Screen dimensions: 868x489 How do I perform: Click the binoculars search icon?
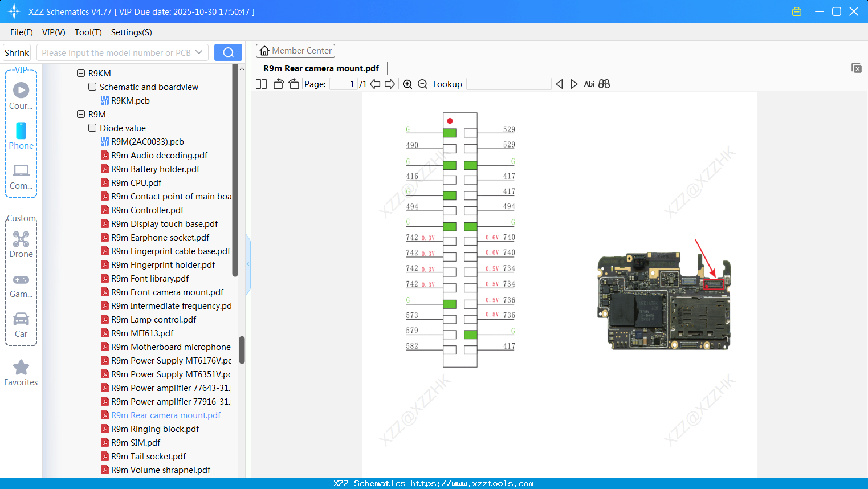pos(604,84)
